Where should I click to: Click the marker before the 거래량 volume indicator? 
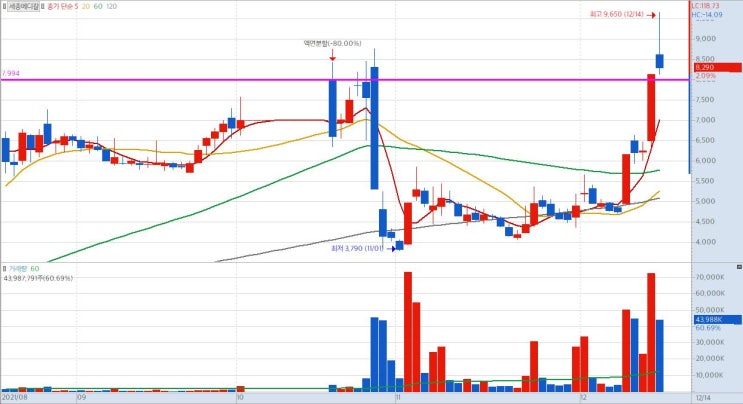click(4, 269)
